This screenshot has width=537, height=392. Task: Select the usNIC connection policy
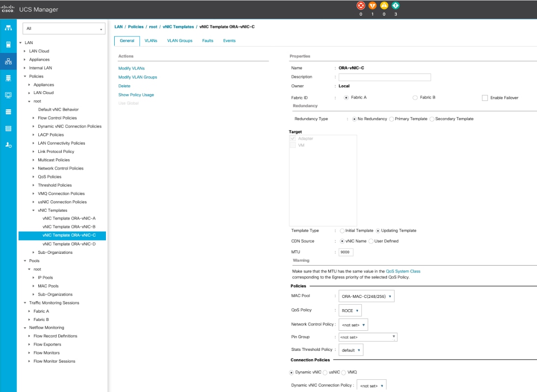325,372
